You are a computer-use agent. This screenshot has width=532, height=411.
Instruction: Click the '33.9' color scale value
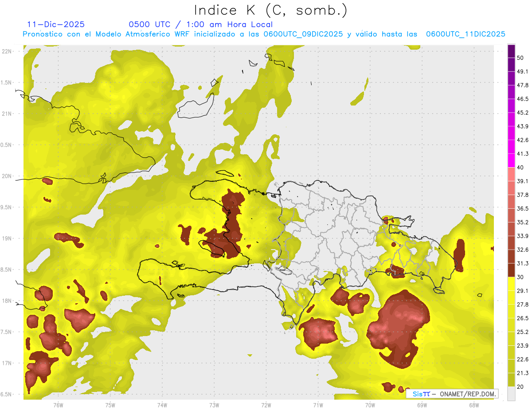coord(523,236)
